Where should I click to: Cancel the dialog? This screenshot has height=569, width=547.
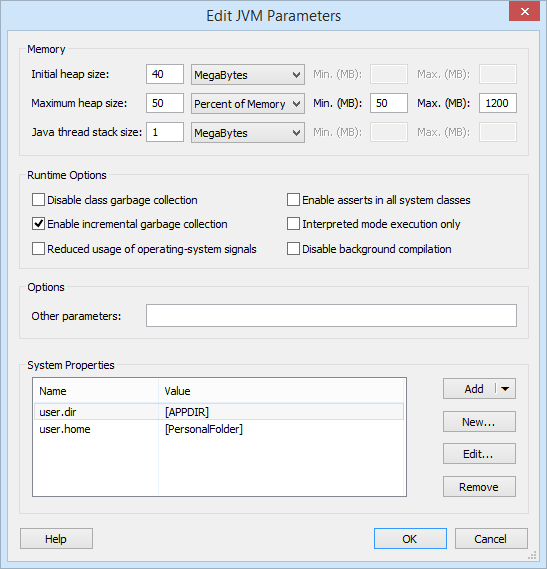[x=491, y=539]
